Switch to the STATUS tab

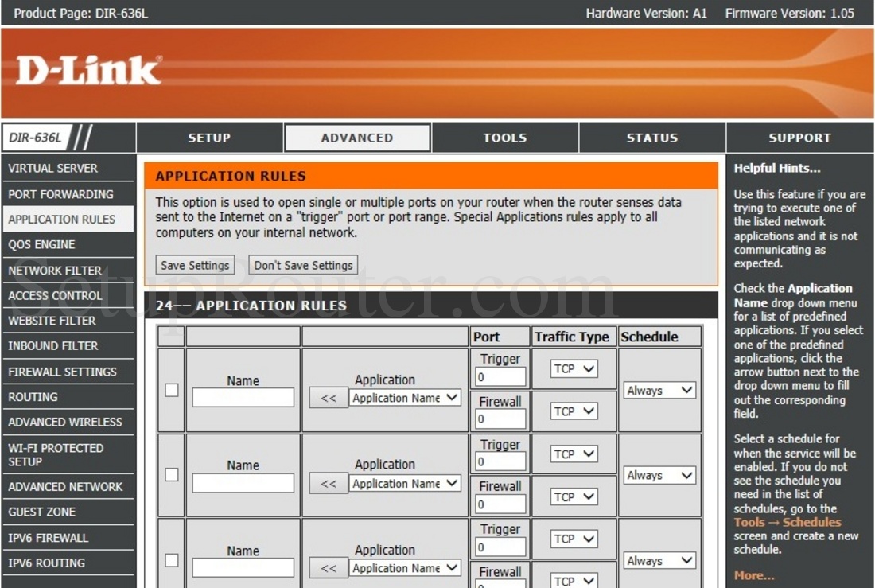point(652,137)
